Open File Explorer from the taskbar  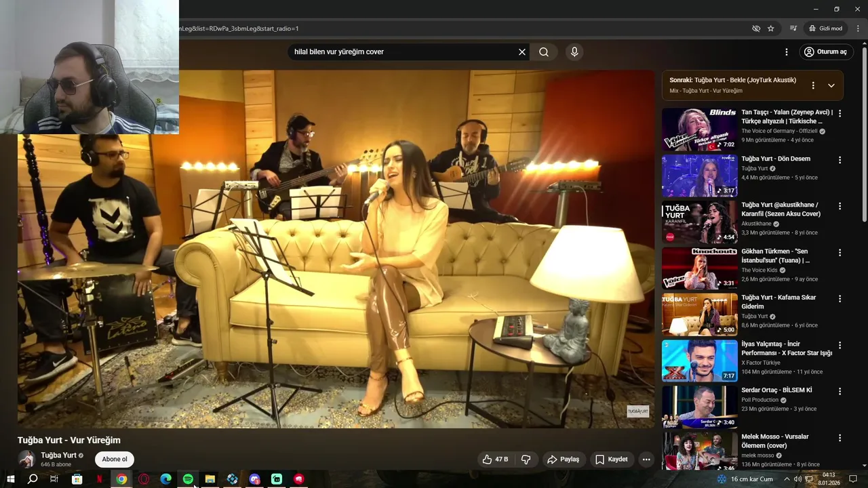(x=210, y=479)
